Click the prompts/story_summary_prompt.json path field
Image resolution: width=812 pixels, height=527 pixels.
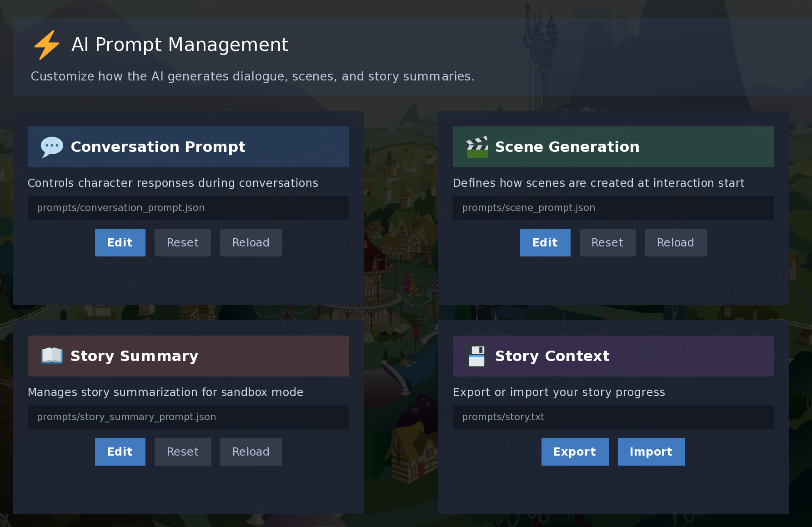click(188, 417)
